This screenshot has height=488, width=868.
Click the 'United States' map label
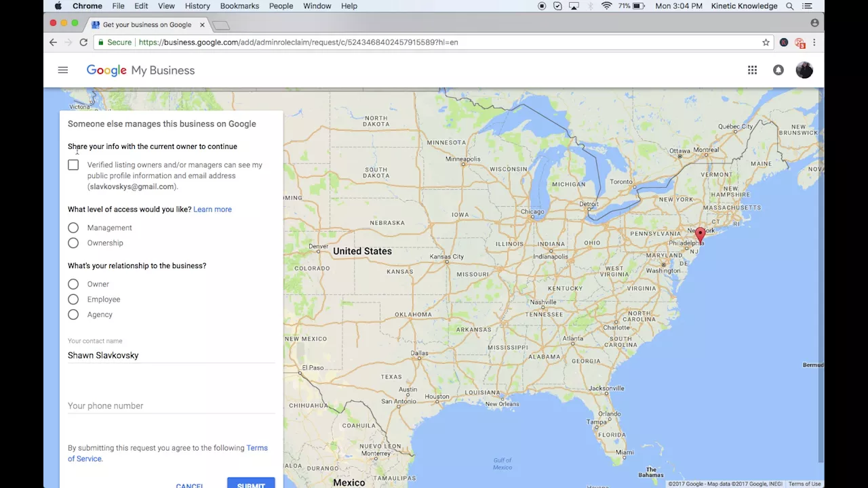pyautogui.click(x=362, y=251)
